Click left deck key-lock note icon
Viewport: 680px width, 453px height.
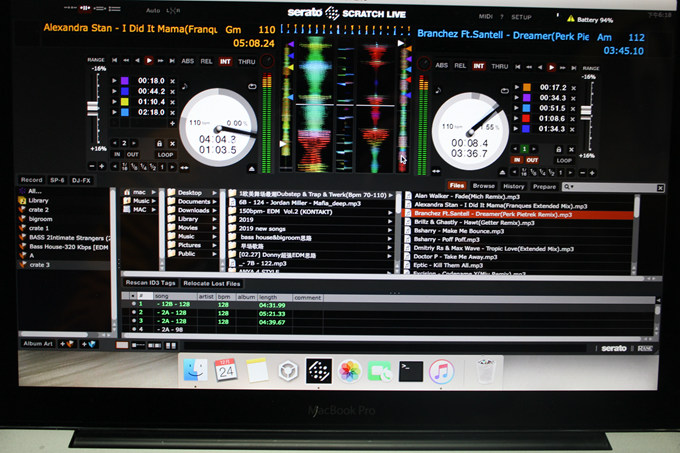(x=185, y=87)
